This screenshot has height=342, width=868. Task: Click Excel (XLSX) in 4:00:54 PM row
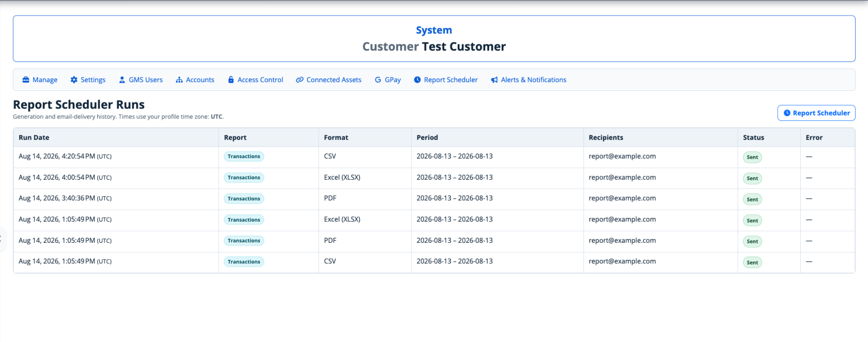pos(342,178)
